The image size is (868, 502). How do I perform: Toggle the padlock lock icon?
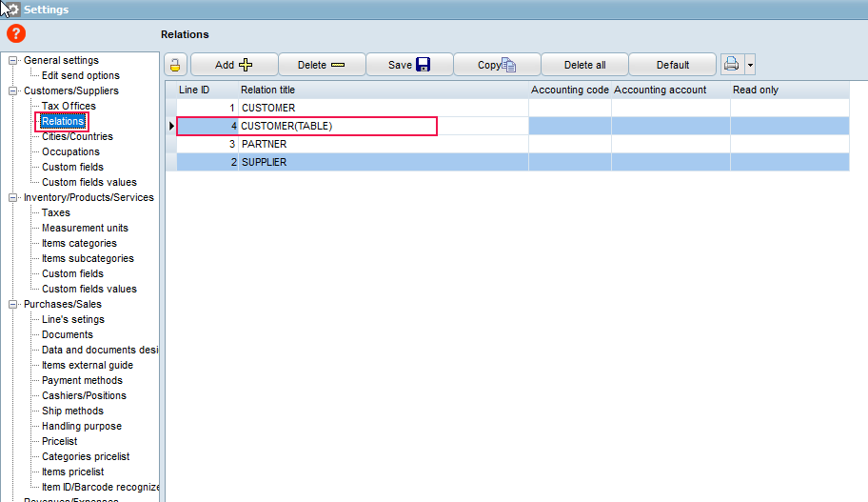click(176, 65)
